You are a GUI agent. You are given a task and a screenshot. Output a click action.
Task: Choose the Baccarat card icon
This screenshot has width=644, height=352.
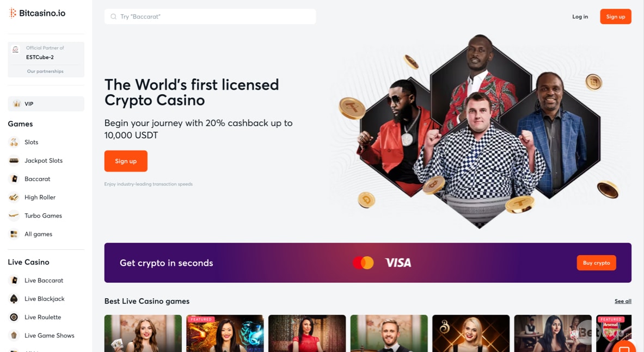click(x=14, y=179)
